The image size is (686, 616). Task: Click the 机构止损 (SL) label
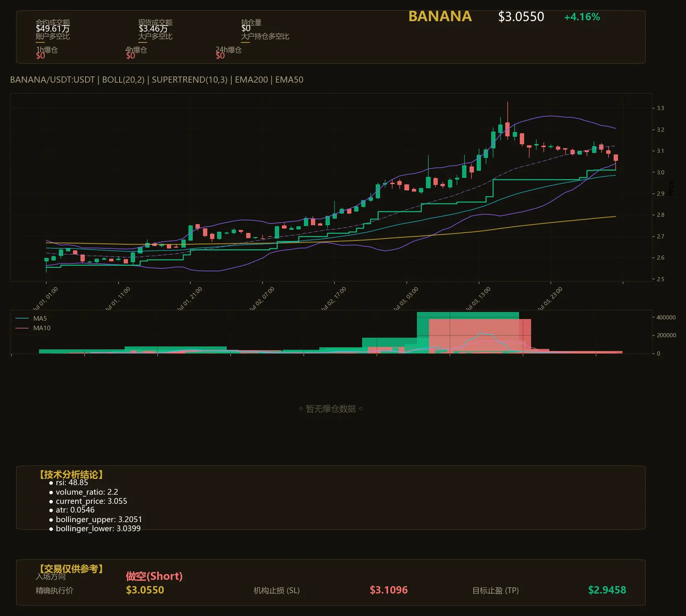pos(277,591)
